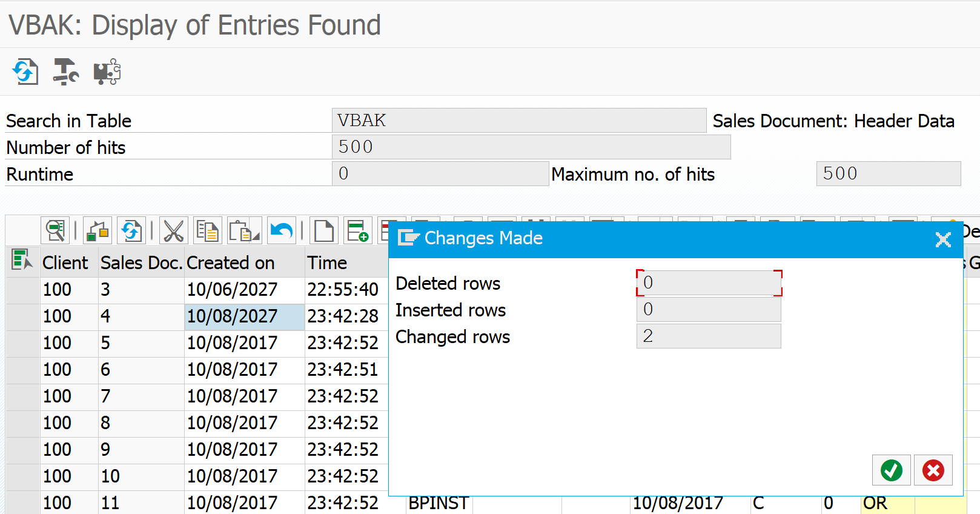Click the top Refresh icon under the title
The height and width of the screenshot is (514, 980).
click(25, 72)
